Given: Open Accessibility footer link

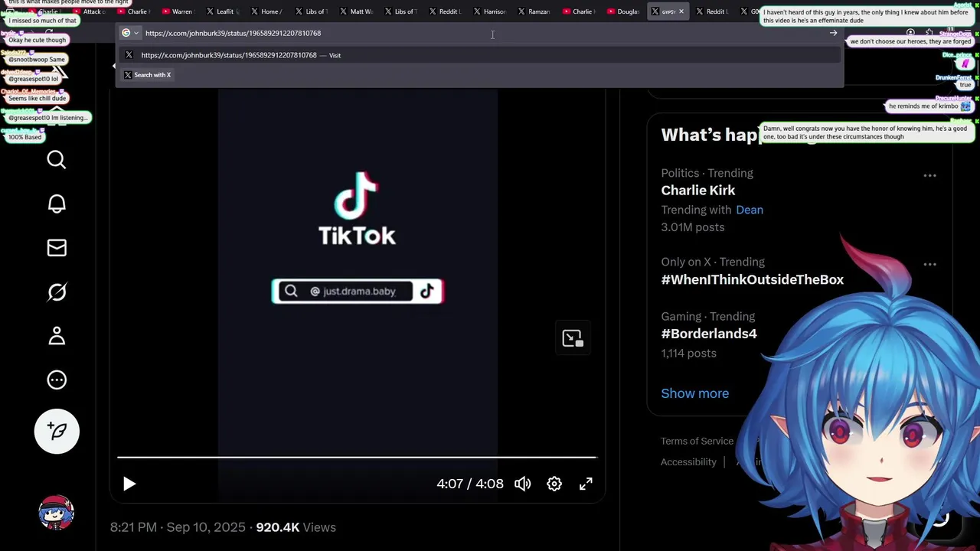Looking at the screenshot, I should (689, 461).
